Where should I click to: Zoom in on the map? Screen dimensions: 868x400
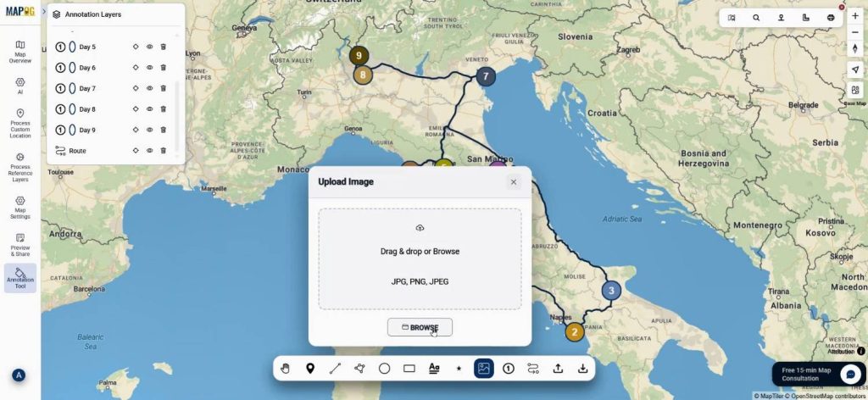(855, 16)
